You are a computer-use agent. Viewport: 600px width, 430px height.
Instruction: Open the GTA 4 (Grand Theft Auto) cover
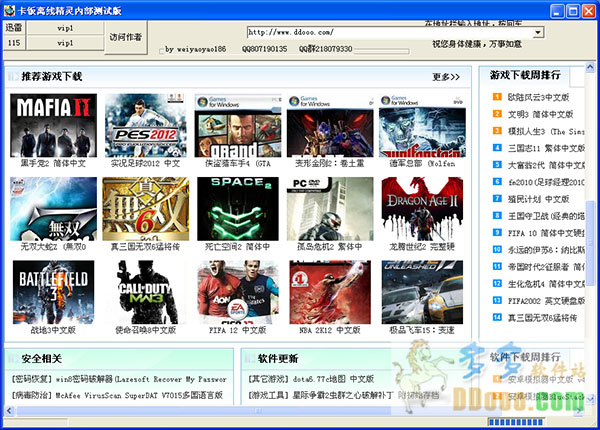point(238,125)
